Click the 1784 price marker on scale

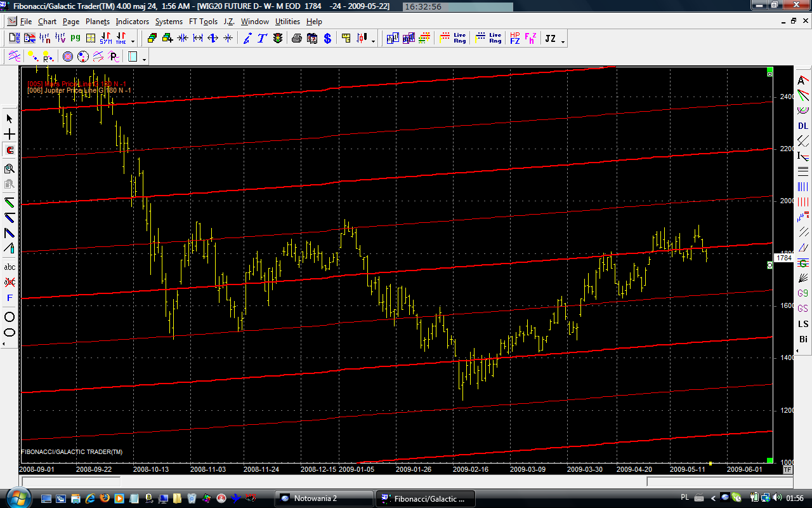783,258
